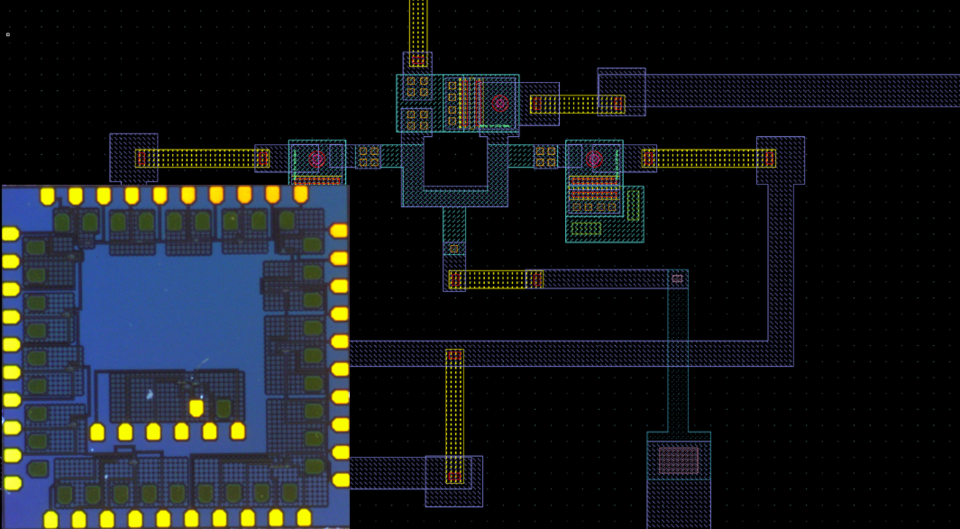Click the red circular contact in the right device
Viewport: 960px width, 529px height.
594,160
